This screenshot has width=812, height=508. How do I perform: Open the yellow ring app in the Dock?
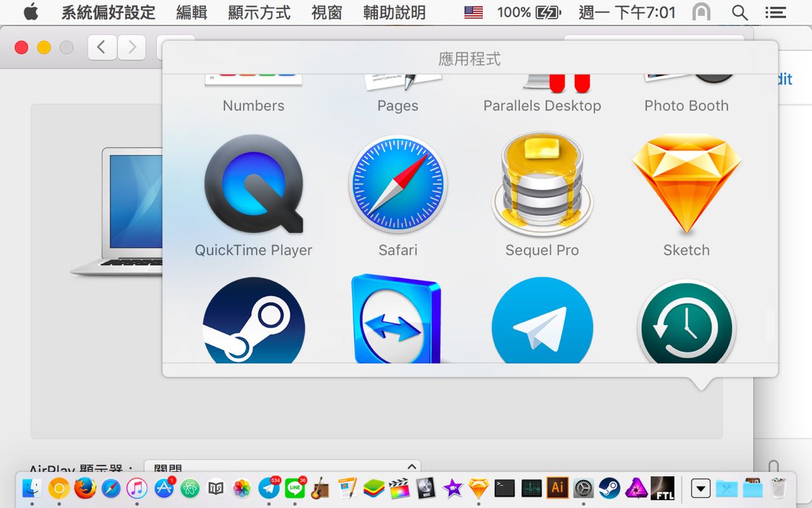pos(59,488)
